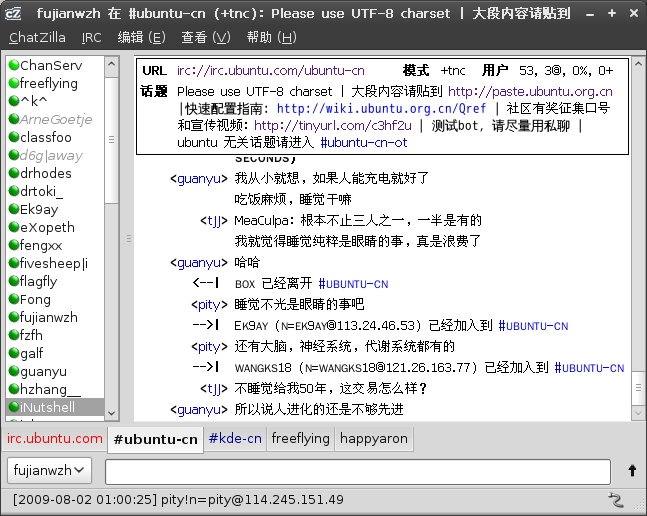Switch to the freeflying tab

300,438
